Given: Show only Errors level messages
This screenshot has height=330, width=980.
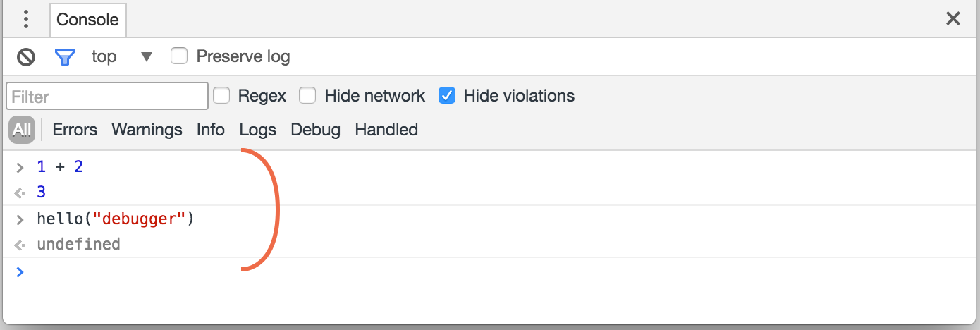Looking at the screenshot, I should pyautogui.click(x=75, y=130).
